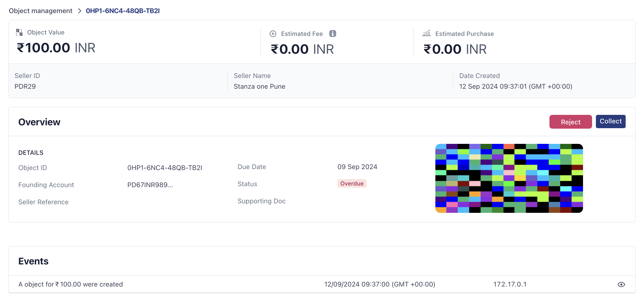This screenshot has width=644, height=302.
Task: Click the Overdue status badge
Action: coord(352,183)
